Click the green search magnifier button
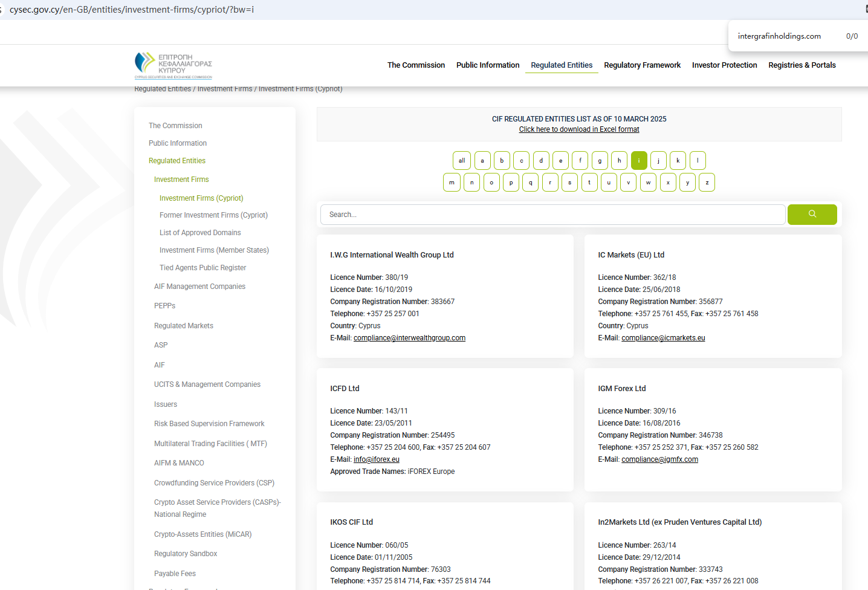This screenshot has height=590, width=868. [x=812, y=214]
